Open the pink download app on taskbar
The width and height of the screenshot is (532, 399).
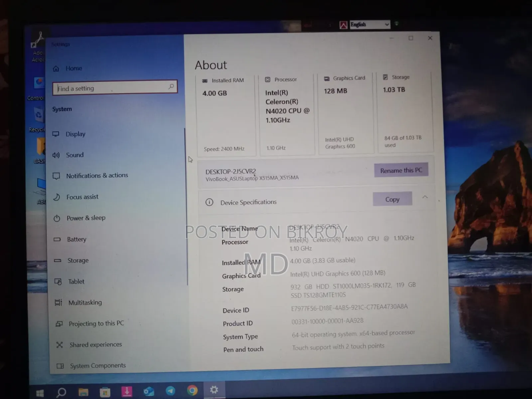point(127,391)
